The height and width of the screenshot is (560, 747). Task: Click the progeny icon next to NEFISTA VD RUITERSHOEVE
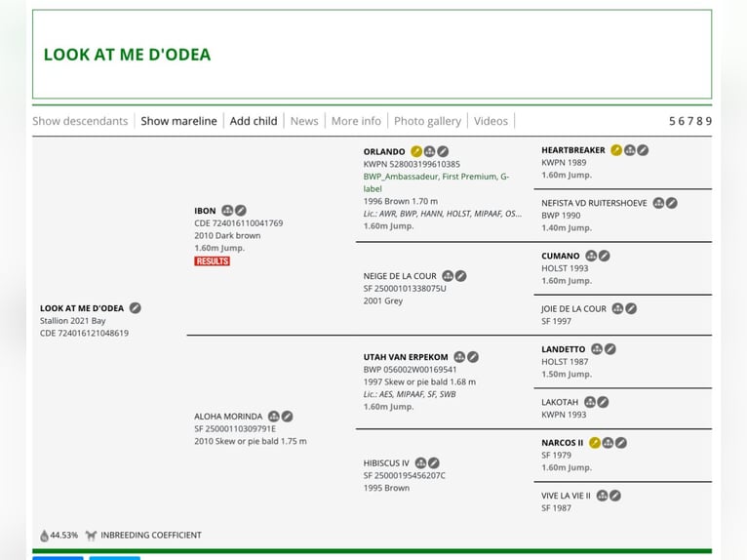pos(658,203)
